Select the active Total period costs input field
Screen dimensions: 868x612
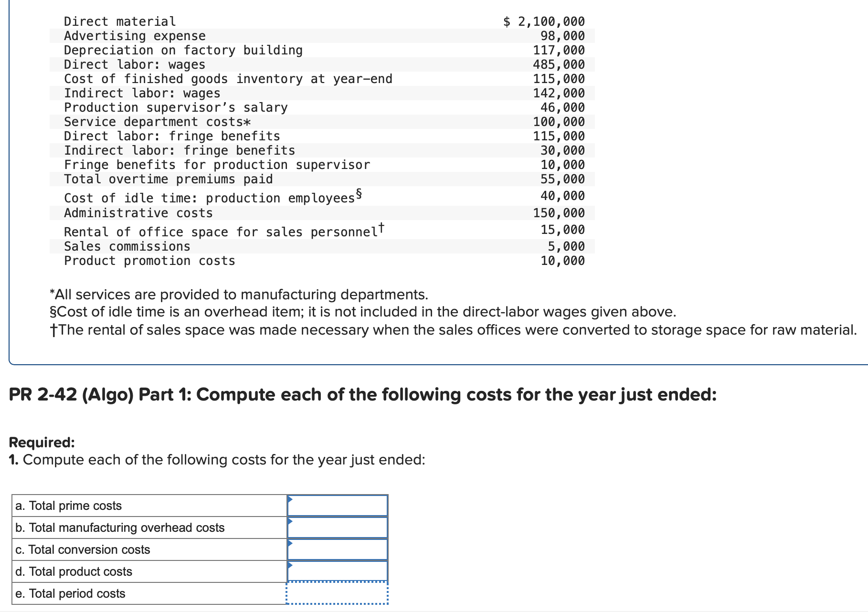pyautogui.click(x=338, y=593)
